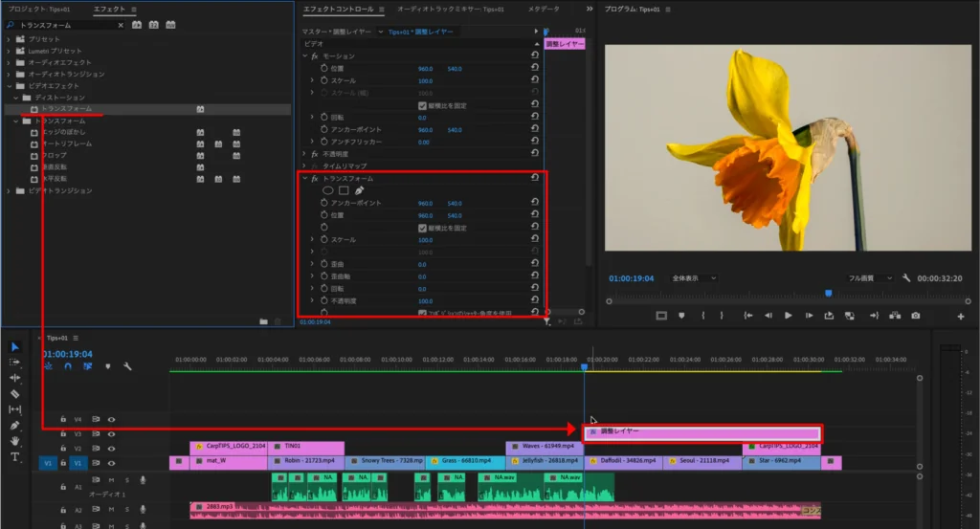Select the Slip tool
980x529 pixels.
coord(14,409)
